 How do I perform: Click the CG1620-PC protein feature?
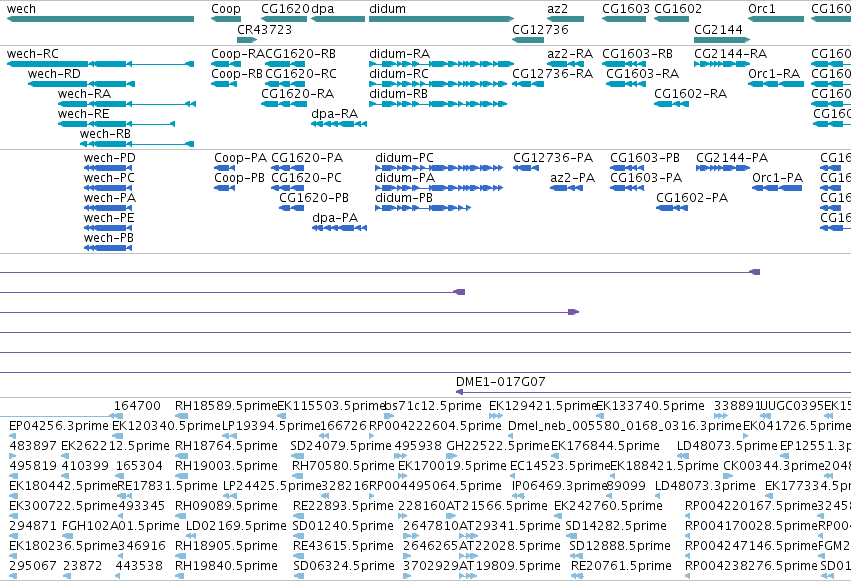tap(288, 188)
